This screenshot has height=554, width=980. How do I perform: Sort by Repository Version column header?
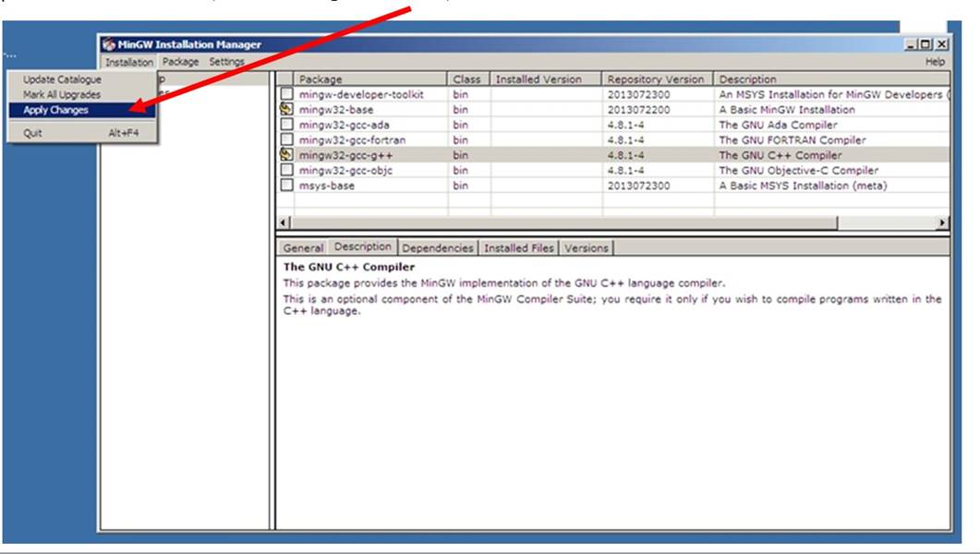pos(656,79)
